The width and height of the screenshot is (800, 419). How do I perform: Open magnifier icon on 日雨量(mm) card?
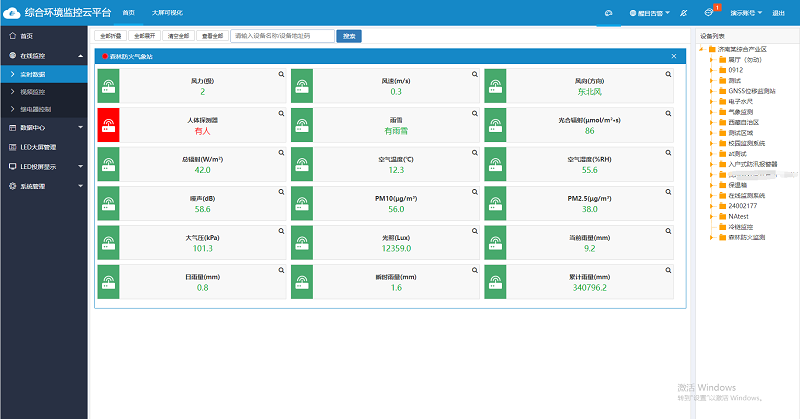pos(281,270)
